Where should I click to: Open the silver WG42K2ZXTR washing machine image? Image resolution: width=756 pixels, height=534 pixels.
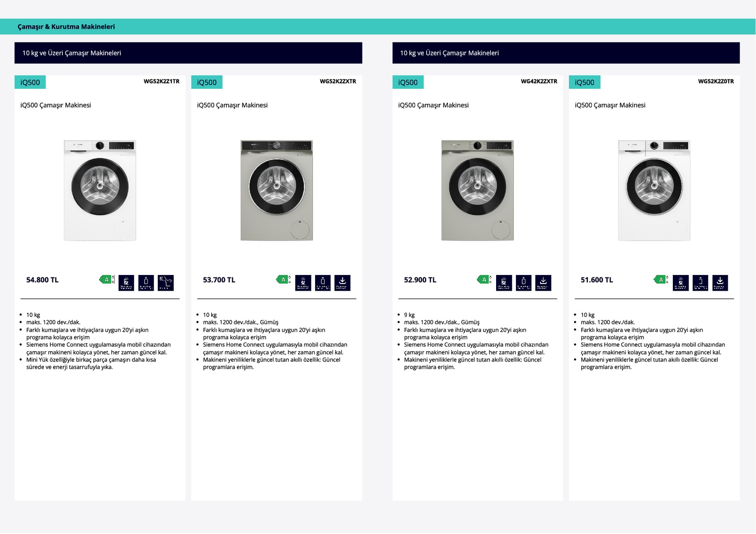[478, 190]
